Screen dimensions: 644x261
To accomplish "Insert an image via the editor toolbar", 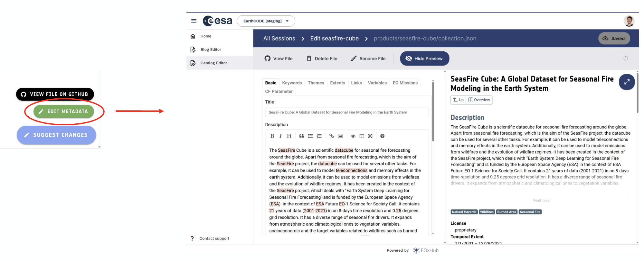I will [x=340, y=136].
